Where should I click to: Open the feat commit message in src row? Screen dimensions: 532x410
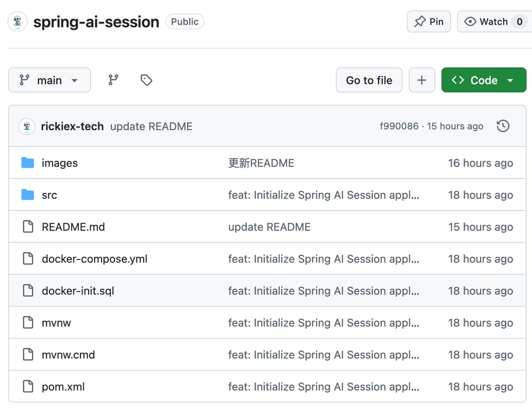tap(324, 195)
